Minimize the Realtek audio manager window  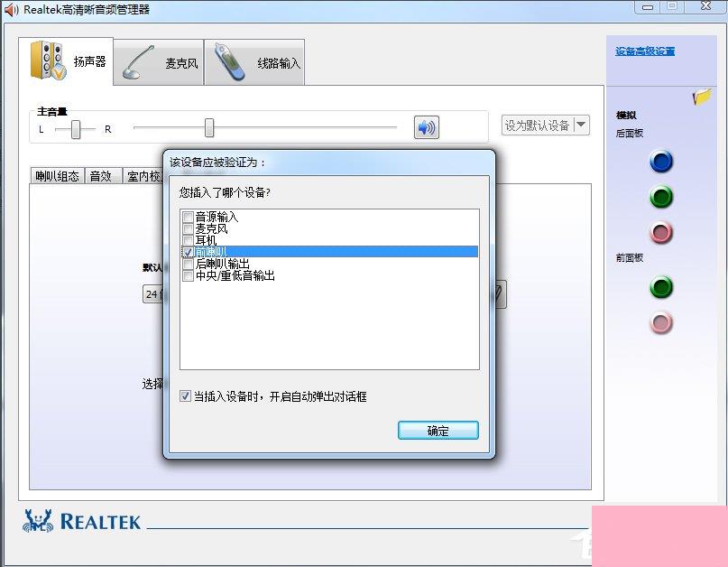648,7
